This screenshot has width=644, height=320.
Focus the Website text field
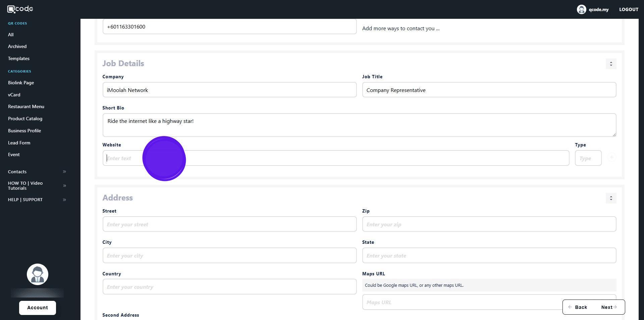[335, 158]
